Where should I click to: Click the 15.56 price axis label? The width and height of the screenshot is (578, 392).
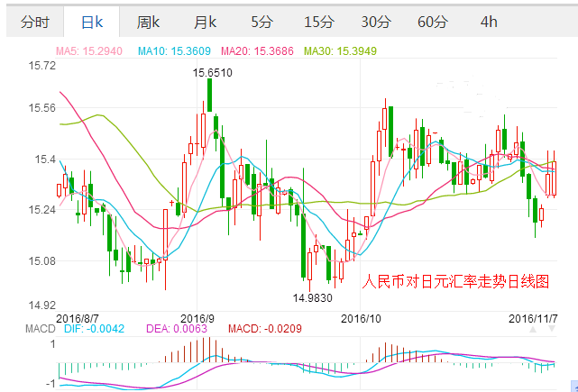(x=42, y=108)
